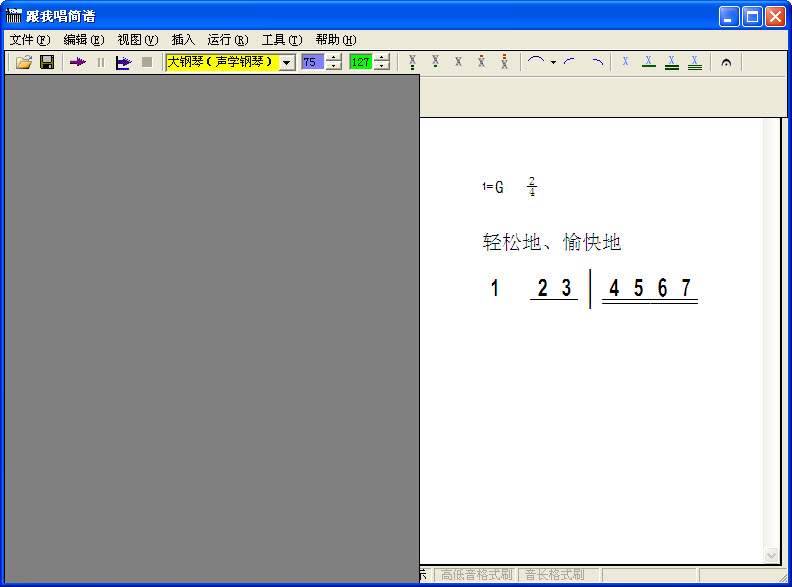Start playback with the purple arrow icon
The height and width of the screenshot is (587, 792).
(78, 62)
